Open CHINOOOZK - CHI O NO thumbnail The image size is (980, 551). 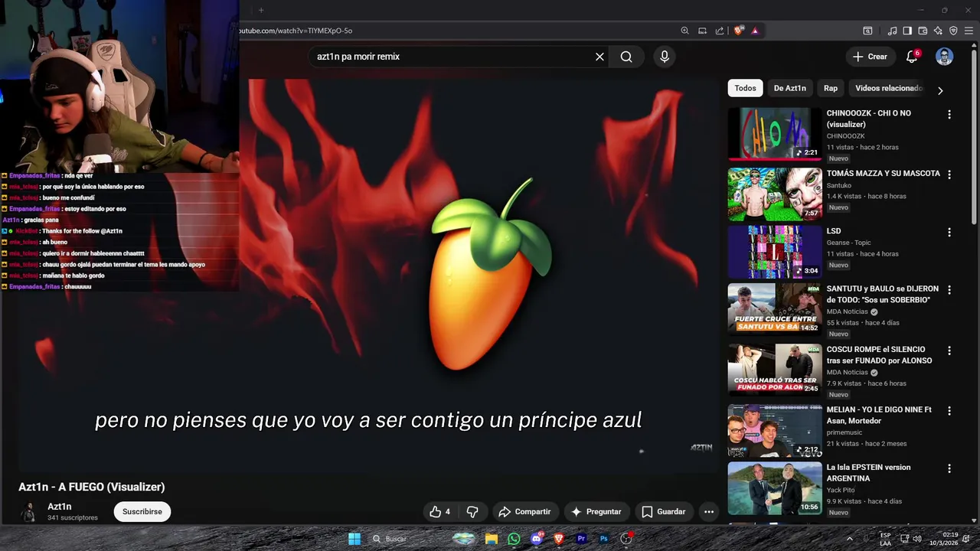pos(775,134)
